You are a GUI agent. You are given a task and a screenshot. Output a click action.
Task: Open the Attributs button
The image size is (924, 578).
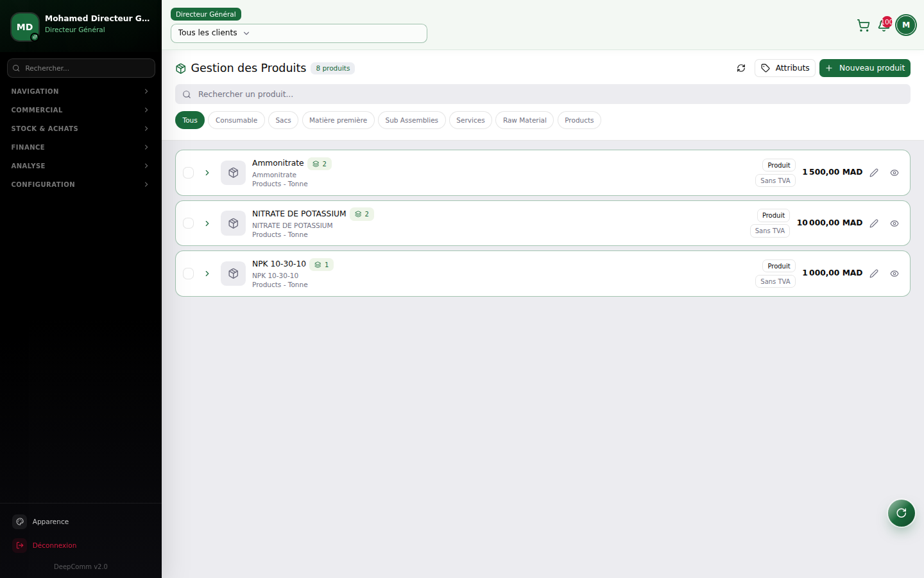tap(785, 68)
